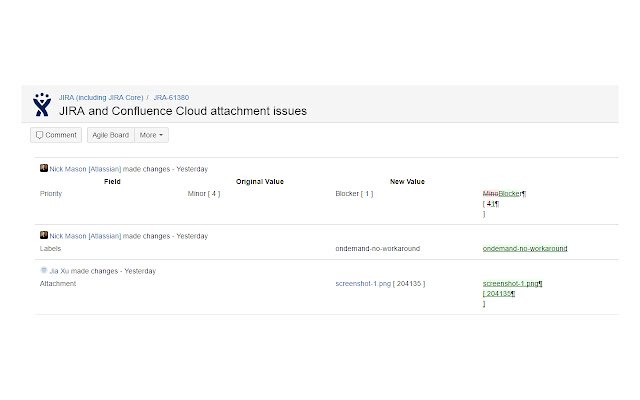Select the Labels field label

[x=50, y=249]
